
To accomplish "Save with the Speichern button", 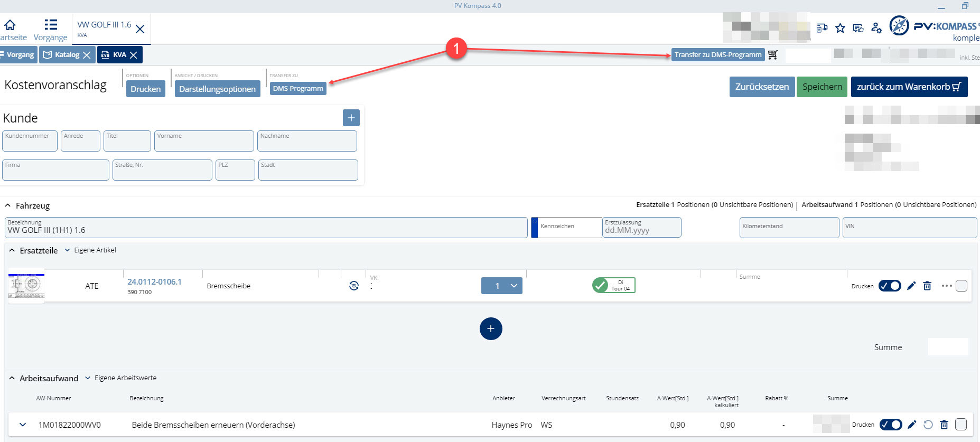I will pos(822,87).
